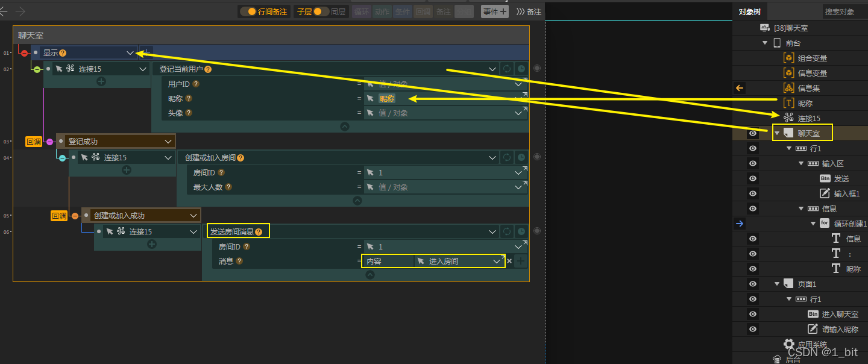The width and height of the screenshot is (868, 364).
Task: Click help icon beside 登记当前用户
Action: [208, 69]
